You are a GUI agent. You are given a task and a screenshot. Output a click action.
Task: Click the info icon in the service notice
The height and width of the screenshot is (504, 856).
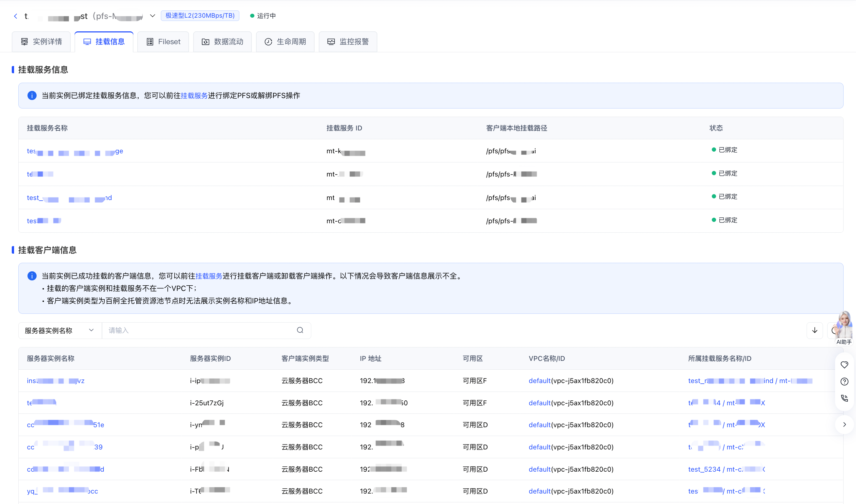(32, 95)
